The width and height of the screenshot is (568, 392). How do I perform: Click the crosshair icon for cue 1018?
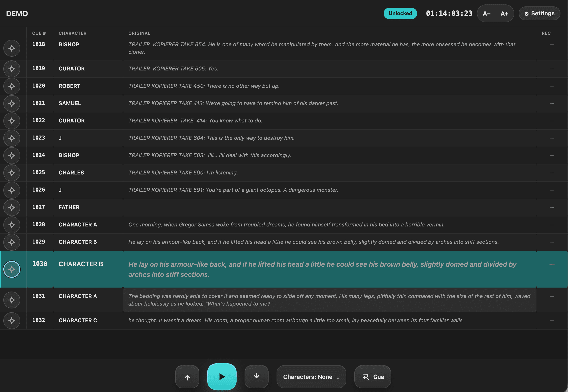click(12, 48)
